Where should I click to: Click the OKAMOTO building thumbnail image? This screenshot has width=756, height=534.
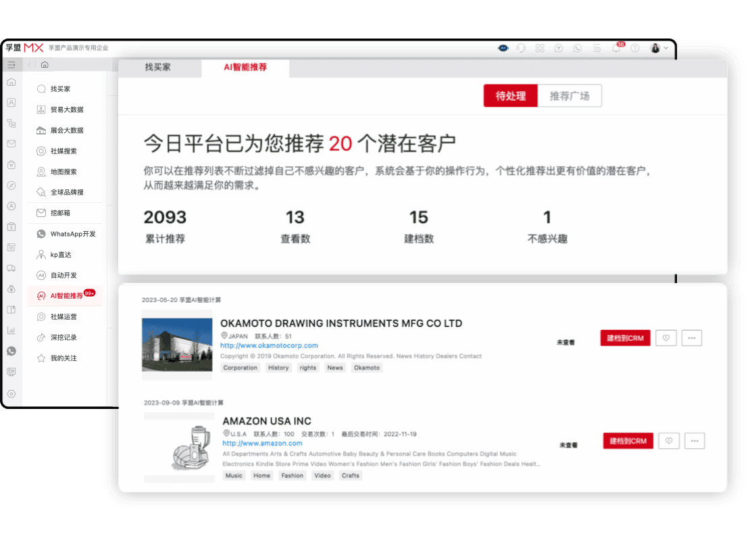click(x=177, y=345)
